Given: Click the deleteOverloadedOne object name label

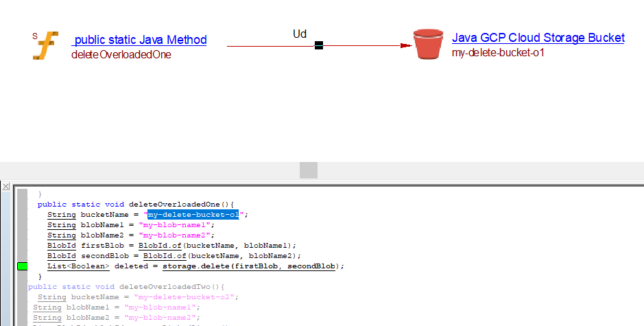Looking at the screenshot, I should click(x=121, y=55).
